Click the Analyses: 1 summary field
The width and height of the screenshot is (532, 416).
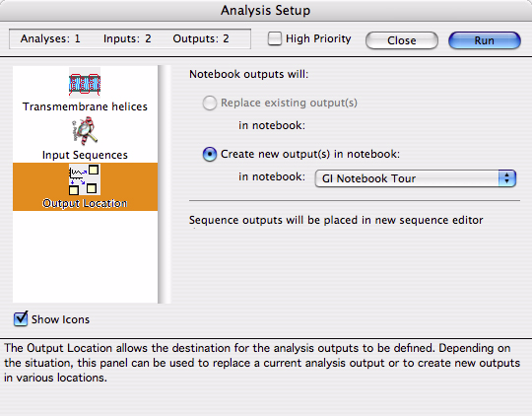point(50,38)
